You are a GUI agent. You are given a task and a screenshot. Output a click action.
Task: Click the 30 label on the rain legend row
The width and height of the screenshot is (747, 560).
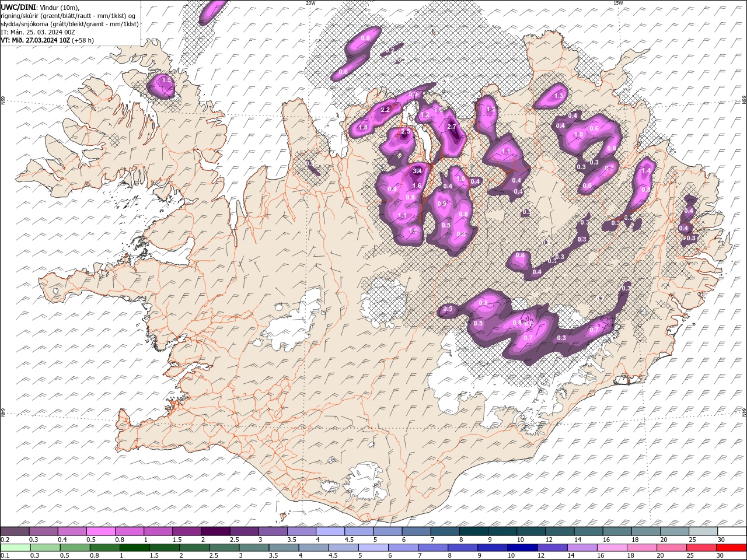click(720, 556)
